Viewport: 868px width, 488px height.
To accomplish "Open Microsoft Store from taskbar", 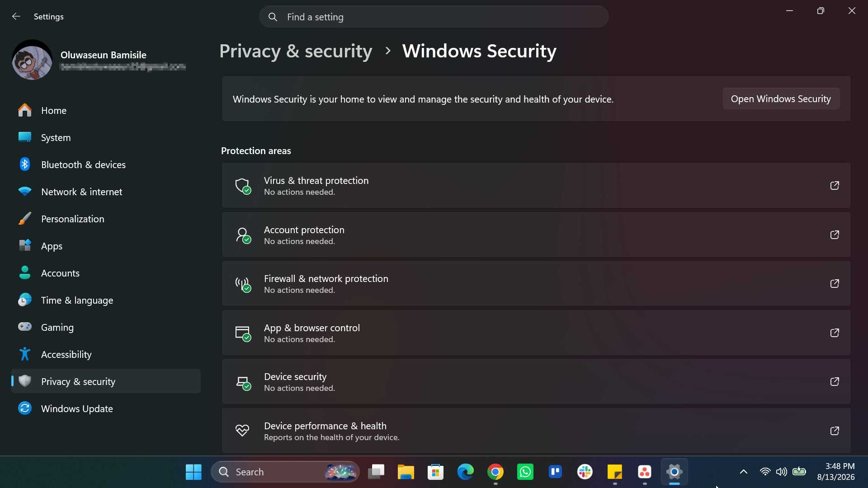I will [x=435, y=472].
